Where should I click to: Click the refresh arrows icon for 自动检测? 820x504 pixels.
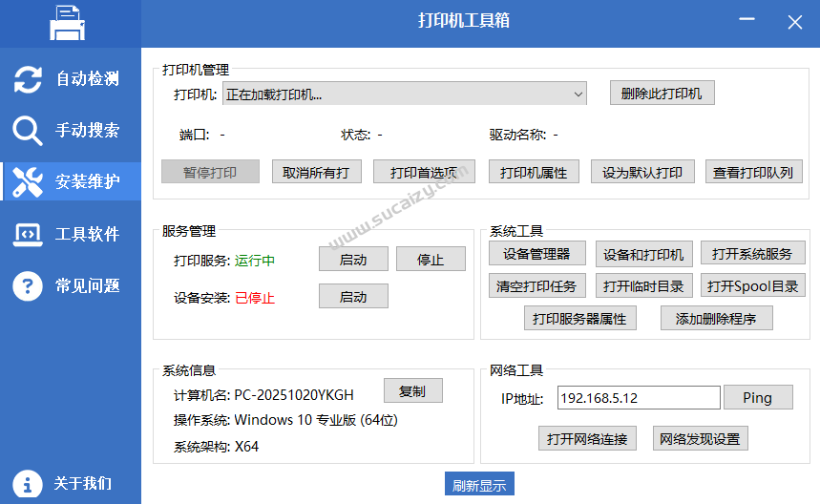pyautogui.click(x=28, y=79)
